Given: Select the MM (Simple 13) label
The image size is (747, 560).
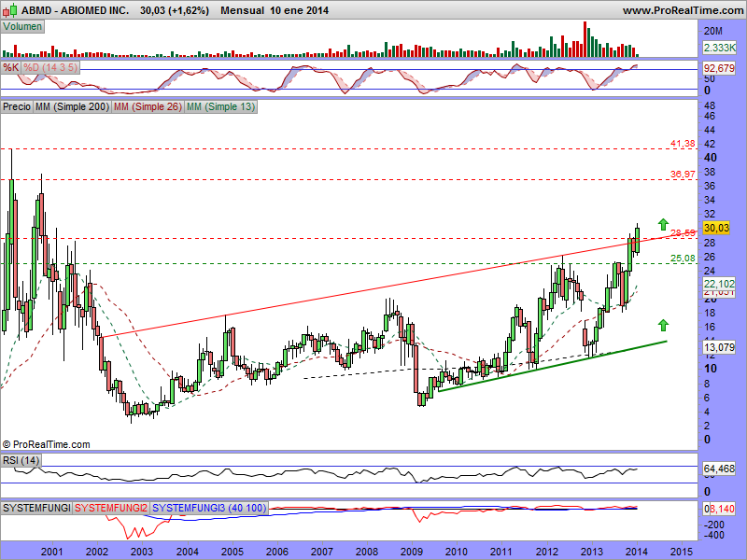Looking at the screenshot, I should (220, 106).
